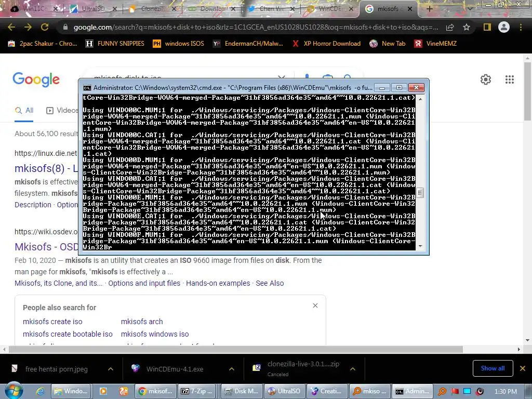Switch to 7-Zip taskbar button

[198, 391]
